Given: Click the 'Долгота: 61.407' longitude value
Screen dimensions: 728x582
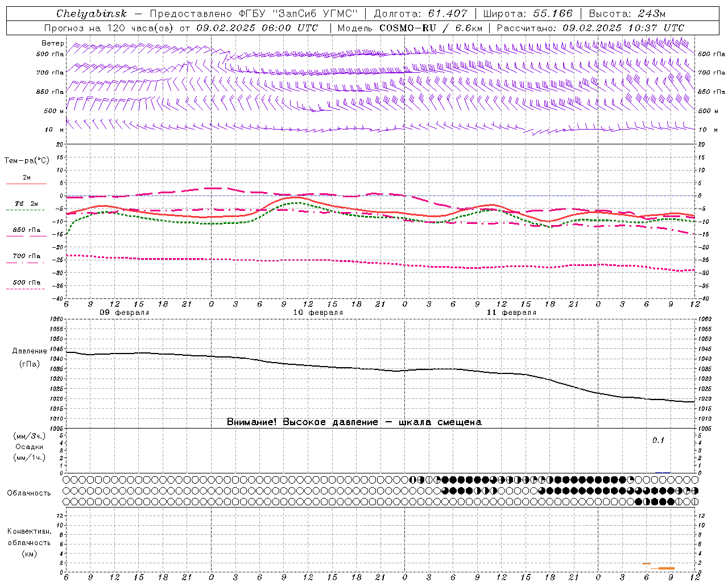Looking at the screenshot, I should click(420, 14).
